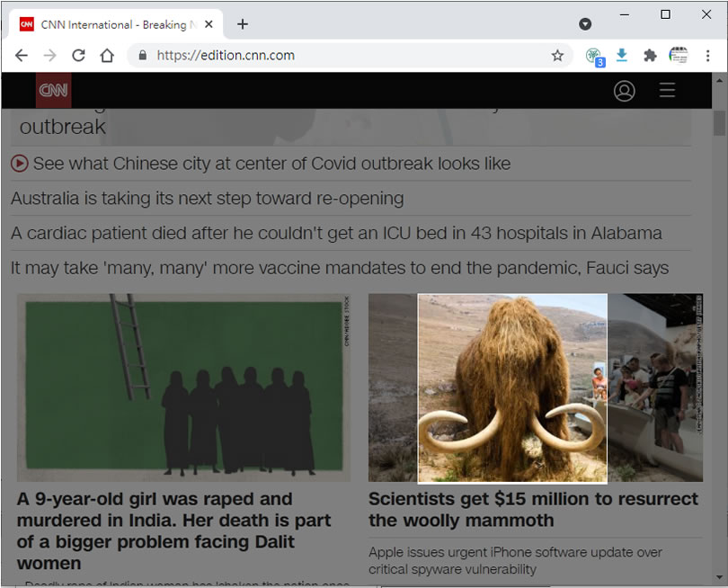Click the vertical scrollbar thumb
The width and height of the screenshot is (728, 588).
pyautogui.click(x=720, y=123)
